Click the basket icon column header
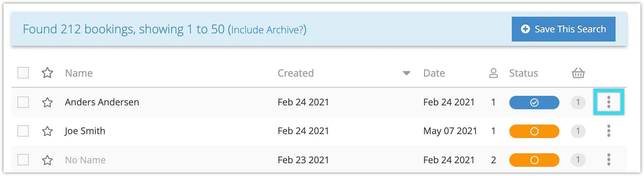644x176 pixels. [x=578, y=73]
